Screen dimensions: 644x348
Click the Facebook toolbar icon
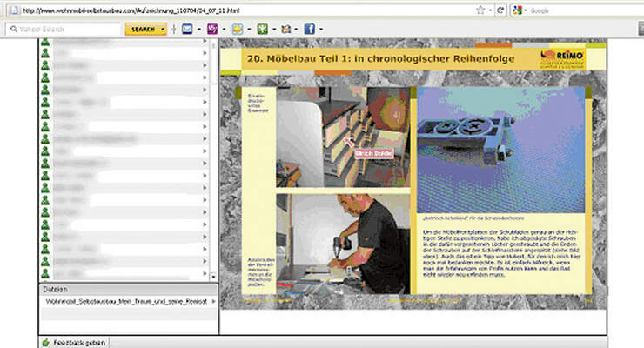tap(309, 29)
